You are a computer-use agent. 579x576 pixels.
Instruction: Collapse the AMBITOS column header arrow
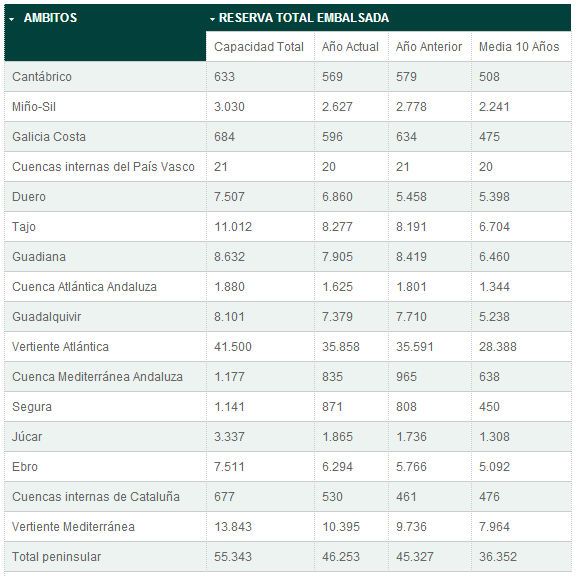[12, 19]
